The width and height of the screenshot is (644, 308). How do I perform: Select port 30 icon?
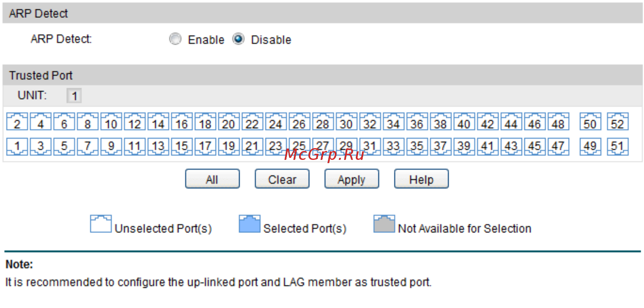pyautogui.click(x=346, y=122)
